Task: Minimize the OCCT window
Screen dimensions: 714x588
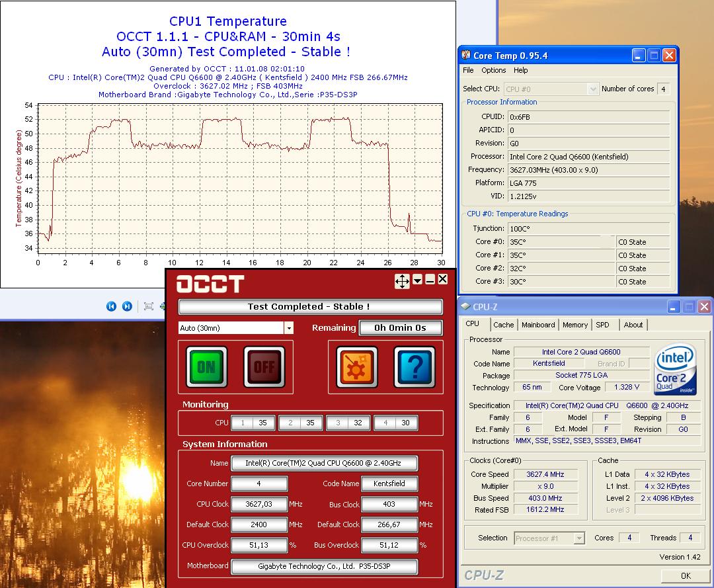Action: click(430, 280)
